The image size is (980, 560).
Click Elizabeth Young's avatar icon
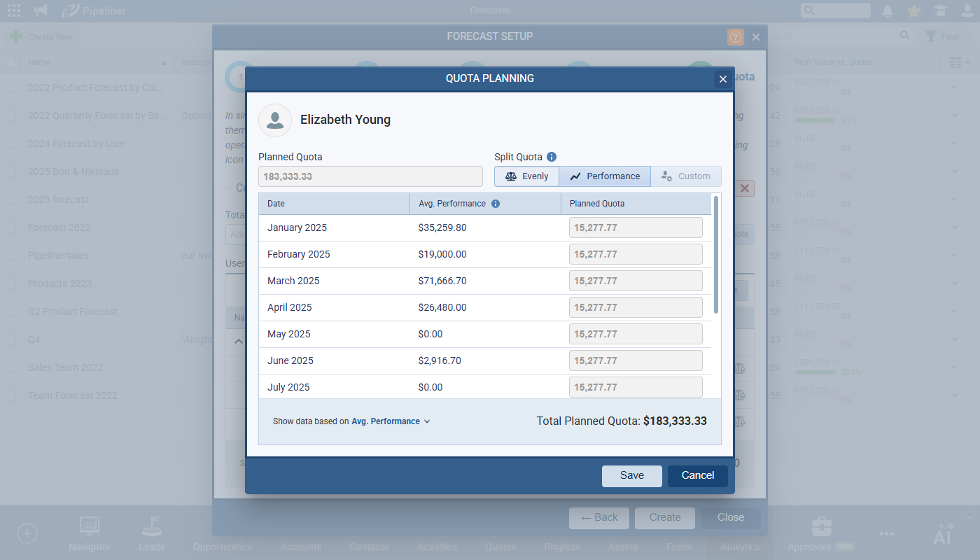tap(275, 120)
